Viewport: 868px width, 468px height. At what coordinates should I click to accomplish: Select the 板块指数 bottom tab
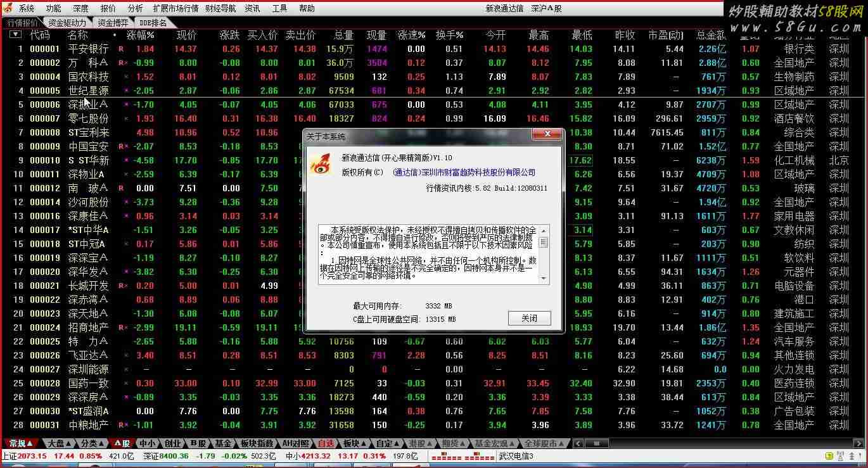(x=257, y=443)
